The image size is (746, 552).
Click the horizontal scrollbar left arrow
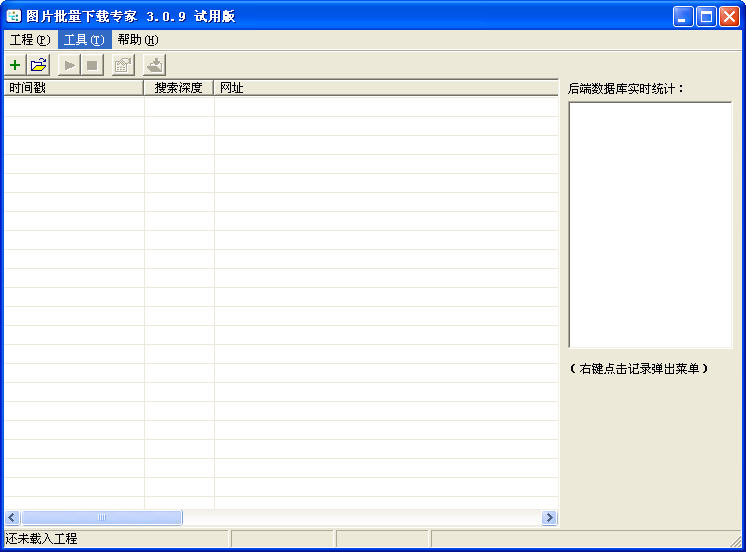(12, 517)
